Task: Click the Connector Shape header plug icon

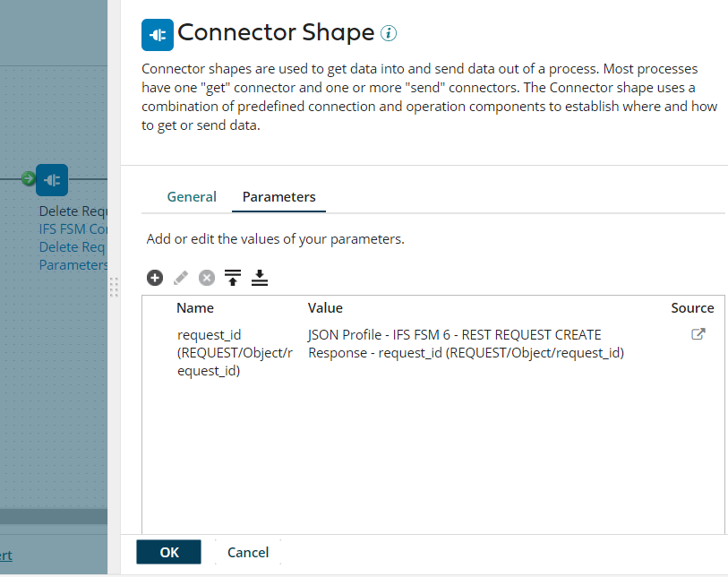Action: pyautogui.click(x=158, y=35)
